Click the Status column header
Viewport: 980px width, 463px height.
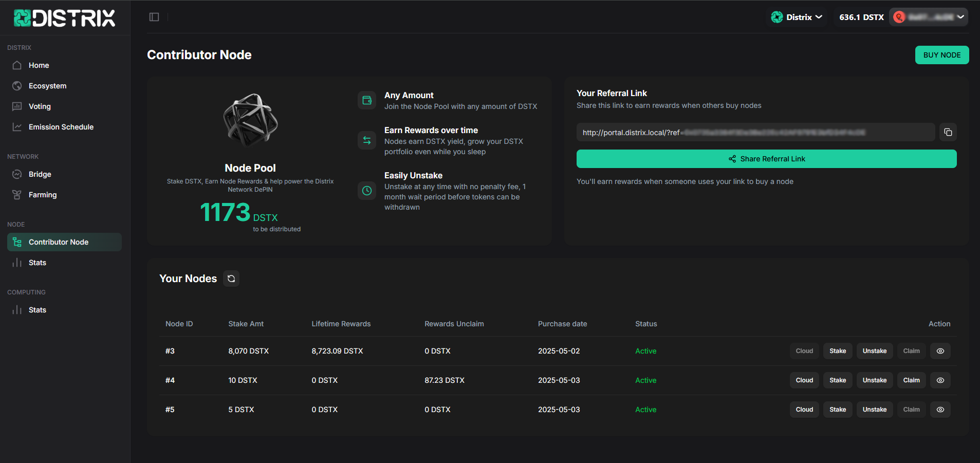646,324
